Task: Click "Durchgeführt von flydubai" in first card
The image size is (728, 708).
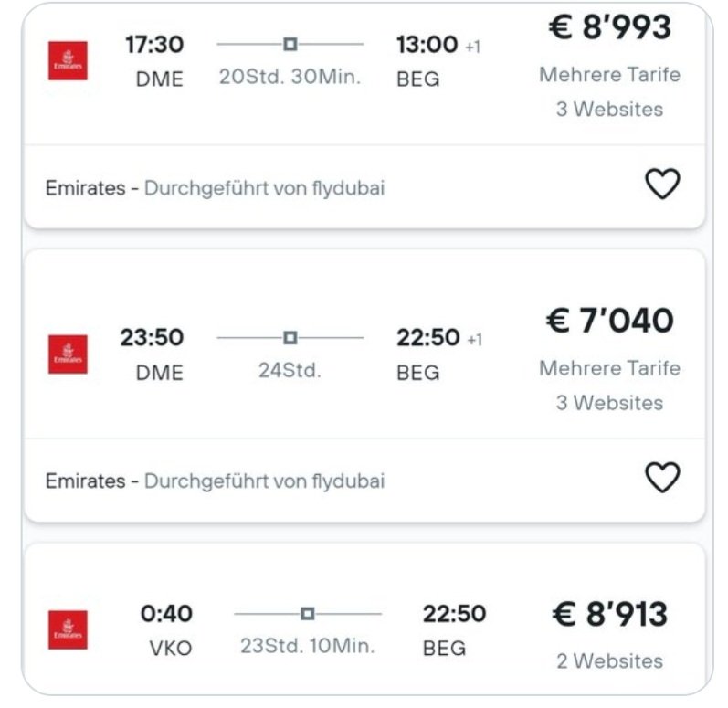Action: (264, 188)
